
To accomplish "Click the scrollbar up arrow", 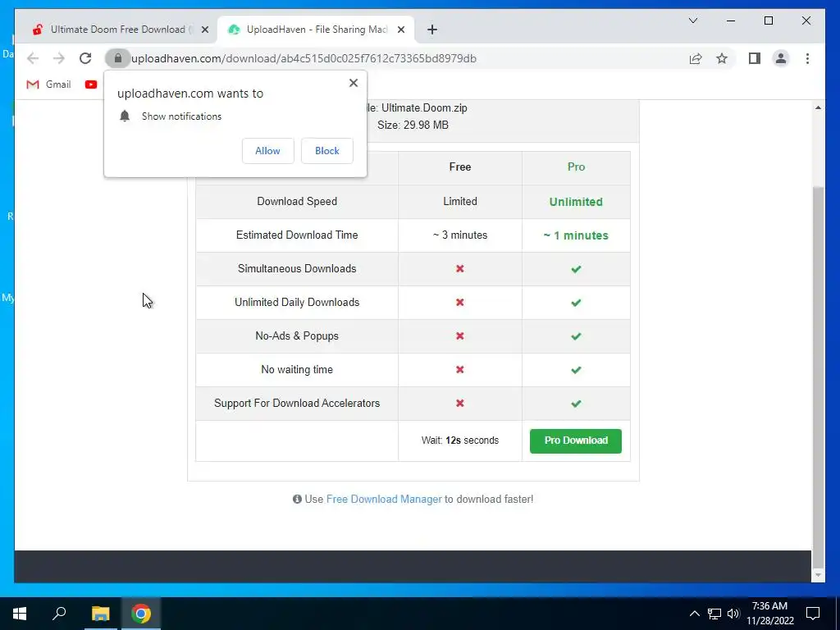I will click(818, 107).
